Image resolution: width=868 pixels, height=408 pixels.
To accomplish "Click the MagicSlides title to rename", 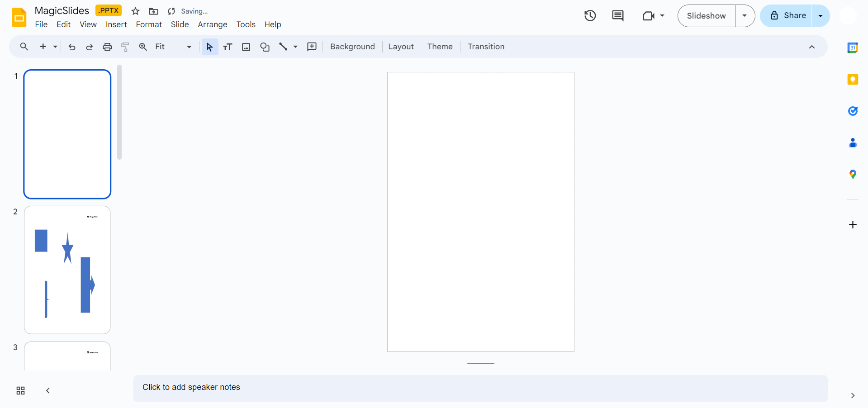I will pos(62,11).
